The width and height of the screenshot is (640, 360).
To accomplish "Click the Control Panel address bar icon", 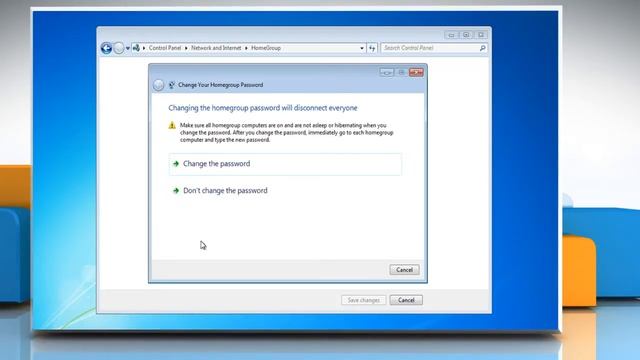I will (136, 48).
